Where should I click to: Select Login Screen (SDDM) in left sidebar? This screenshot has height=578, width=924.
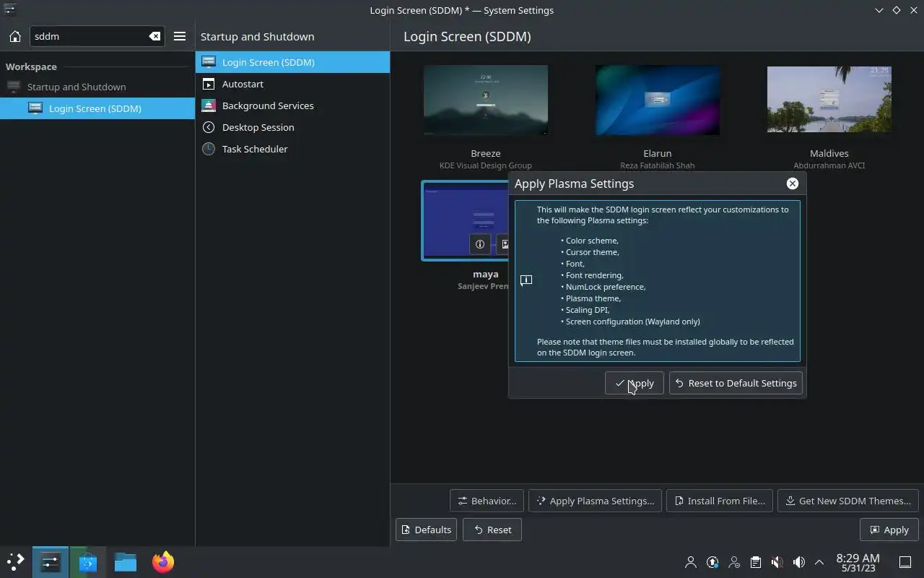[x=97, y=108]
